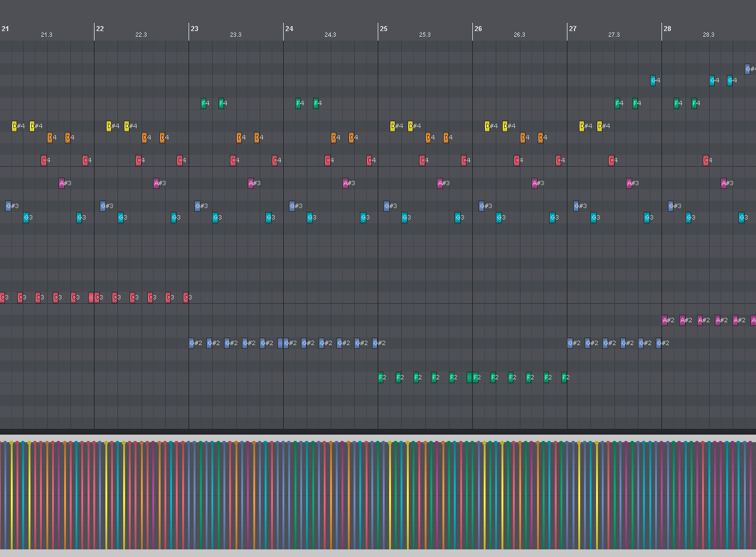Select the first F2 note in bar 25
The width and height of the screenshot is (756, 557).
pyautogui.click(x=381, y=377)
